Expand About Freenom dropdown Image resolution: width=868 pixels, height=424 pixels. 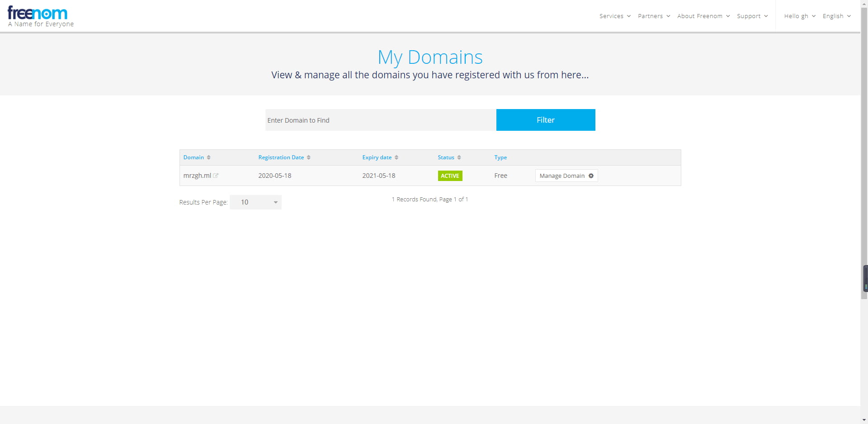click(x=703, y=16)
